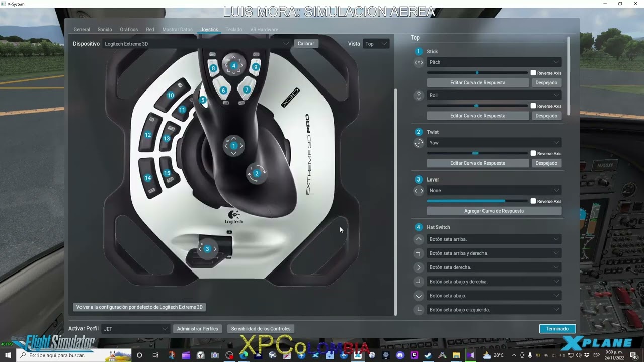The height and width of the screenshot is (362, 644).
Task: Click hat switch marker 4
Action: click(x=233, y=65)
